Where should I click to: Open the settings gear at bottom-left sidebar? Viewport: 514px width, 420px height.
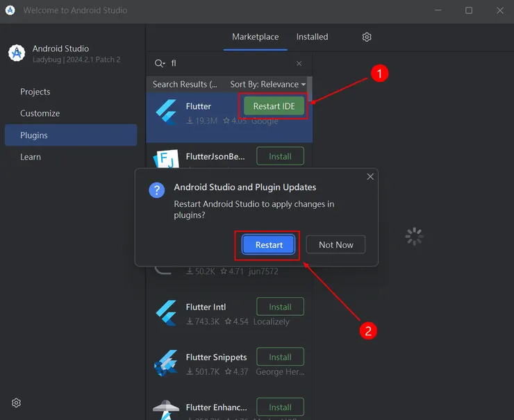click(x=16, y=403)
